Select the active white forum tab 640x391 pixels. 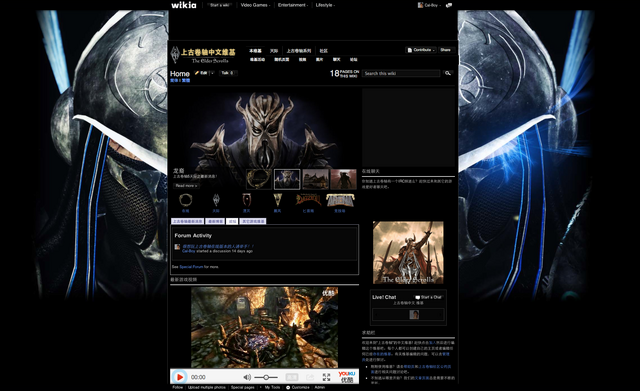(232, 221)
